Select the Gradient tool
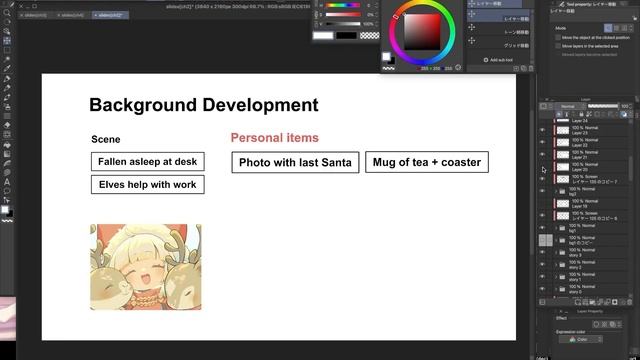 pos(7,154)
